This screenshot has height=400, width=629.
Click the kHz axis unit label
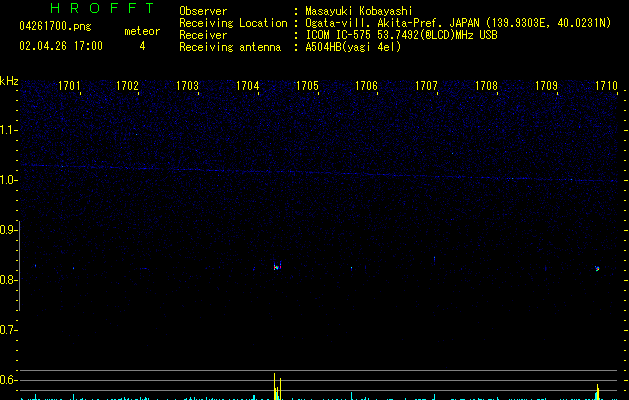(x=9, y=81)
